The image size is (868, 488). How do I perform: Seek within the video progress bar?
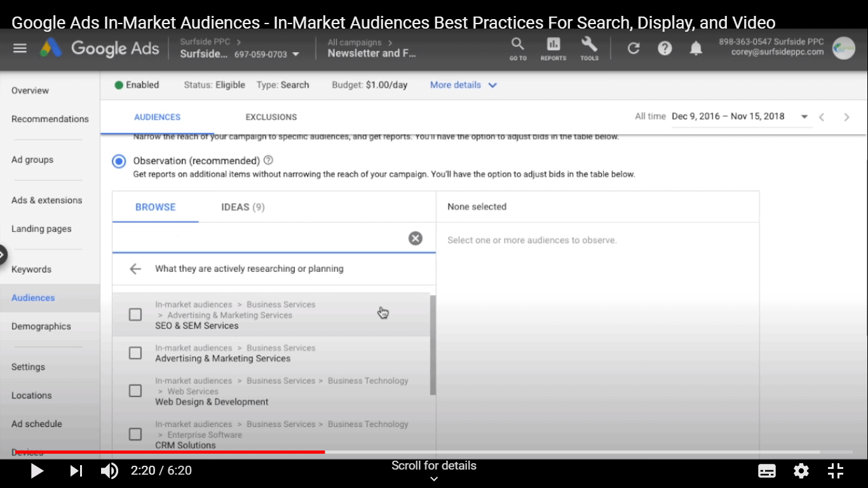click(x=434, y=452)
